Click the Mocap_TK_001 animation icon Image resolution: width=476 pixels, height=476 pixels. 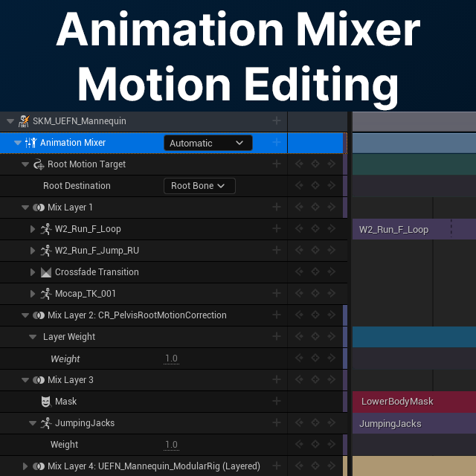[46, 294]
